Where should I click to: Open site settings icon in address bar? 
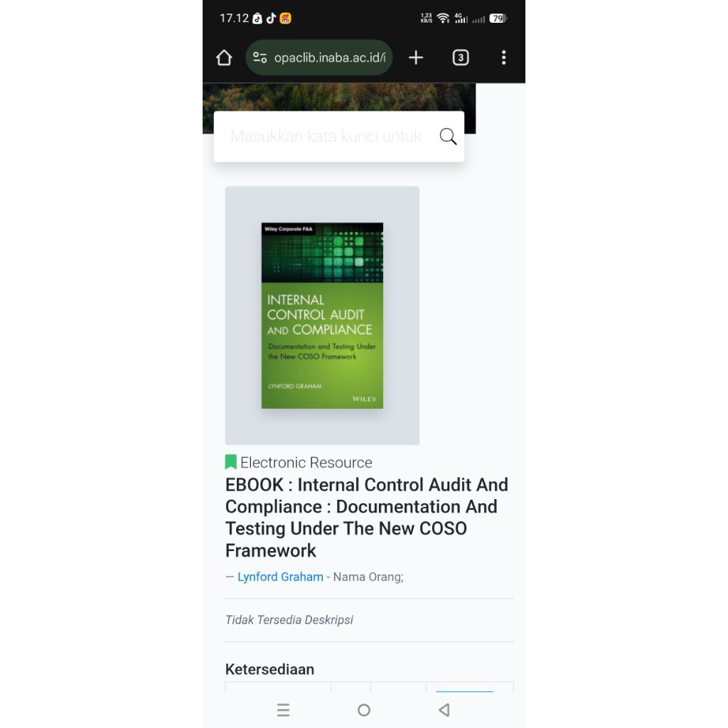pyautogui.click(x=259, y=58)
